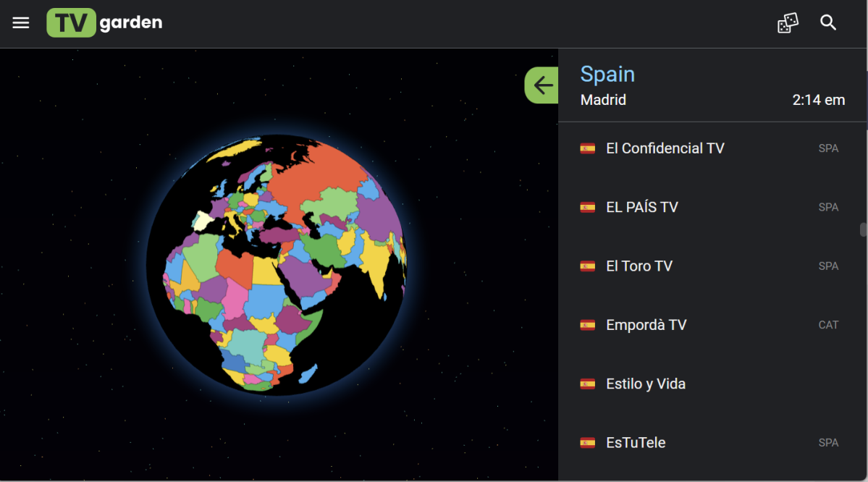Click the flag icon beside Empordà TV
The height and width of the screenshot is (482, 868).
click(588, 326)
